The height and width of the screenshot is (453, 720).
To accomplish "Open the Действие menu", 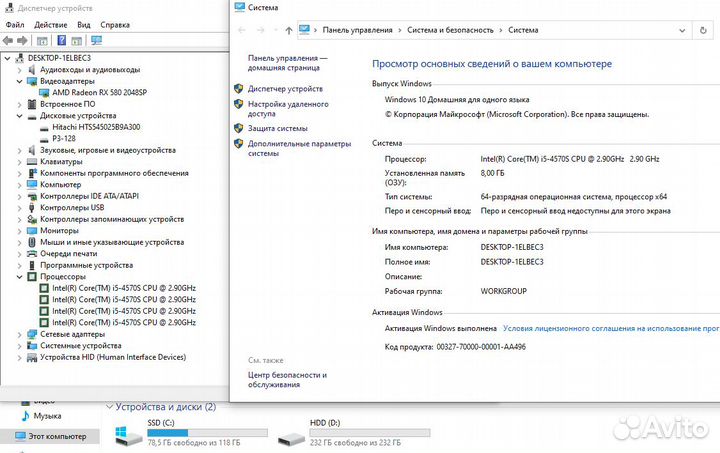I will (x=51, y=25).
